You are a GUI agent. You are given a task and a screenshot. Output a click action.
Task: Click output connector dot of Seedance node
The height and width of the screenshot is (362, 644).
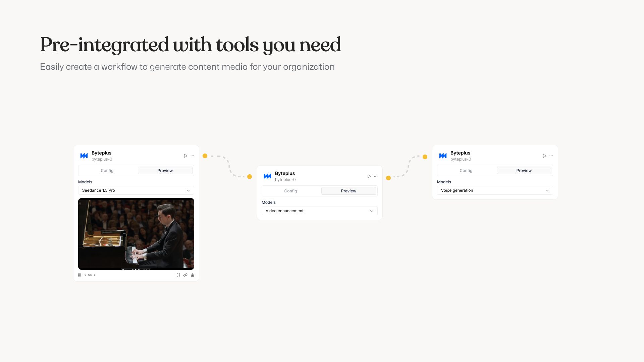tap(205, 156)
